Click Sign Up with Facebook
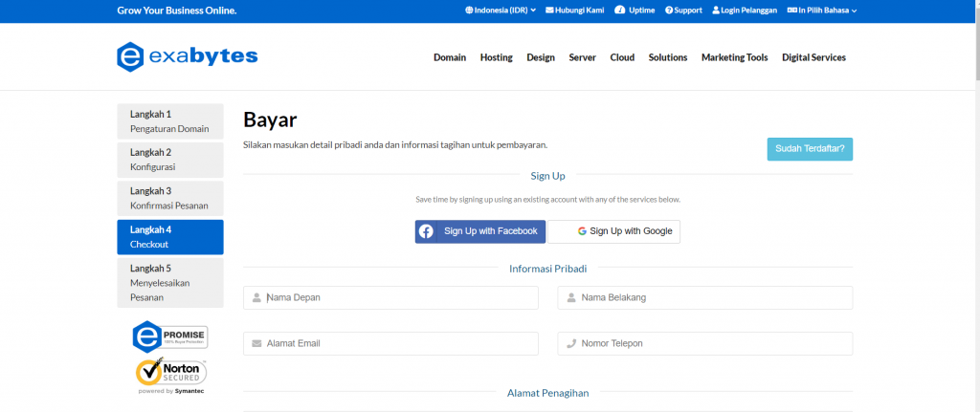Screen dimensions: 980x412 coord(480,231)
